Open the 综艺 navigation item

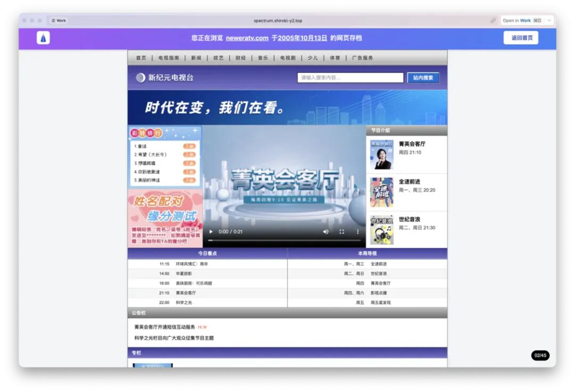pyautogui.click(x=219, y=58)
